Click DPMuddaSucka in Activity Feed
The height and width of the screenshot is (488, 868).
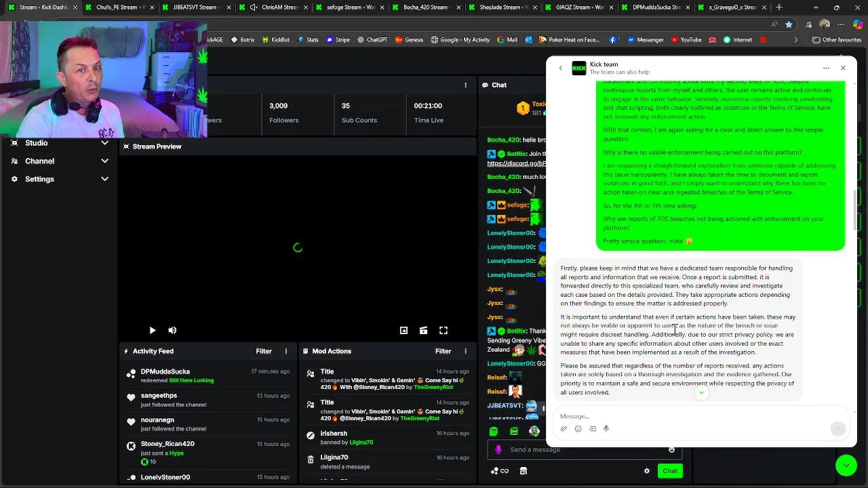[x=165, y=371]
